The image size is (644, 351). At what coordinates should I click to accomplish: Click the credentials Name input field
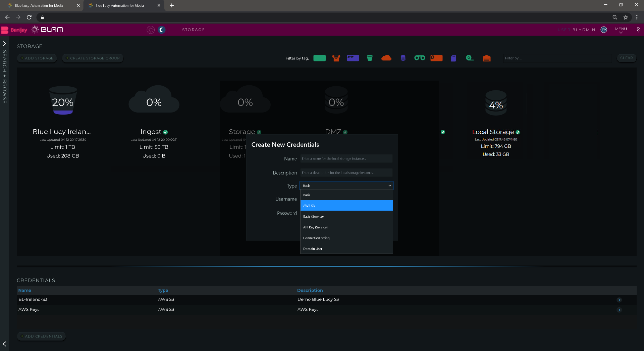click(x=346, y=159)
